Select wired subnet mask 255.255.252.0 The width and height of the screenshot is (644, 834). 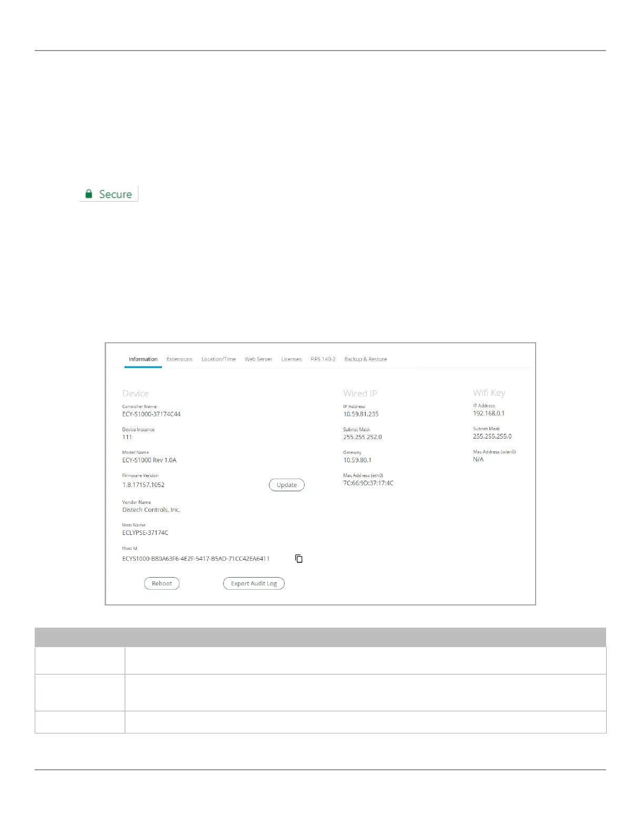363,437
